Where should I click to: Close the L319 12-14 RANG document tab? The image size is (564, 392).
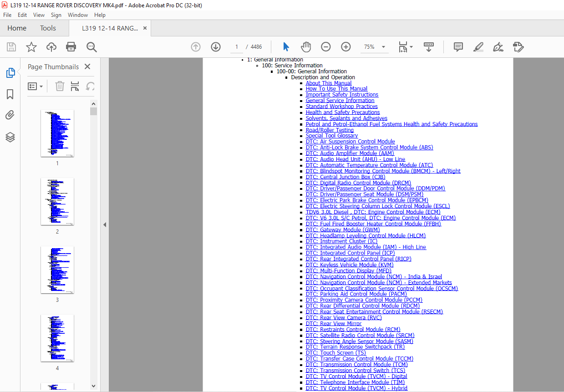145,28
